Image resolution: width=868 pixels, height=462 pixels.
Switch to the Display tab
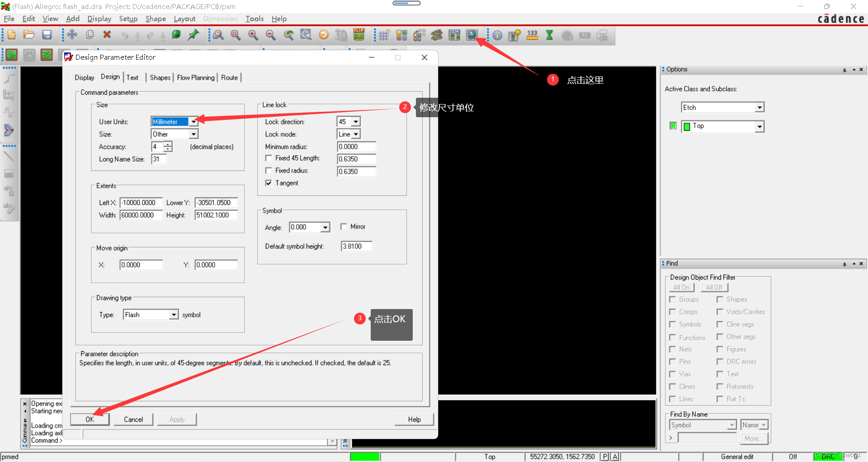pos(85,77)
